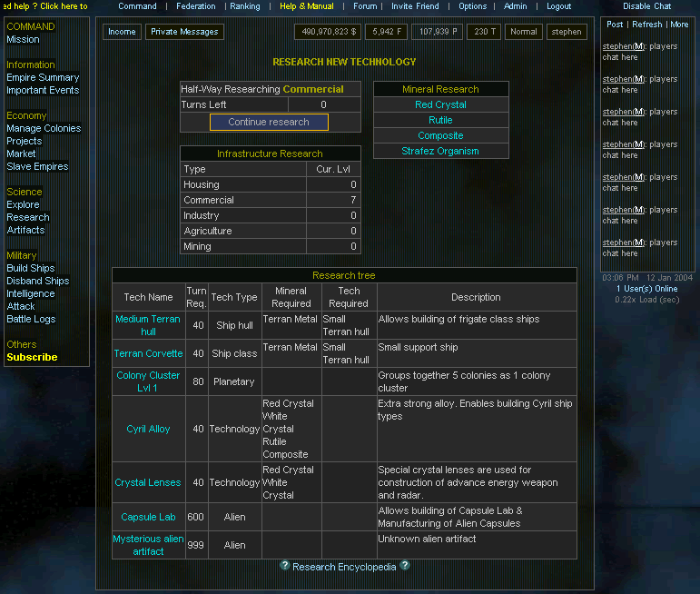Open Private Messages

(184, 32)
